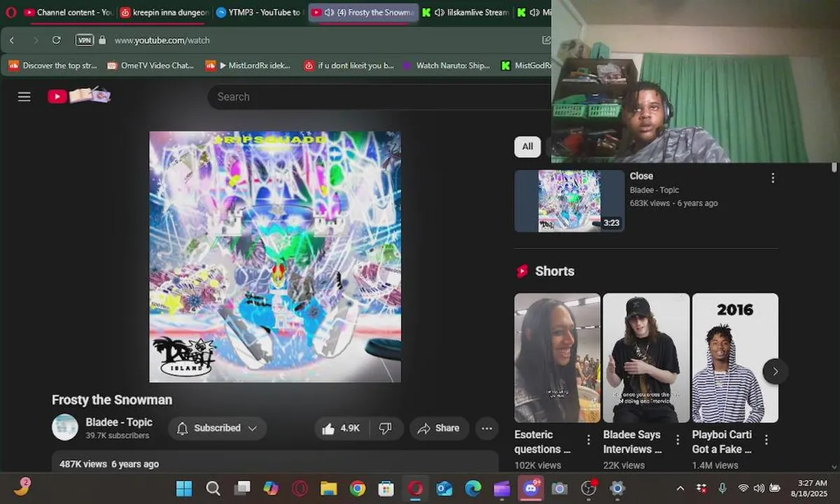Reload the page with the refresh icon

pyautogui.click(x=57, y=40)
